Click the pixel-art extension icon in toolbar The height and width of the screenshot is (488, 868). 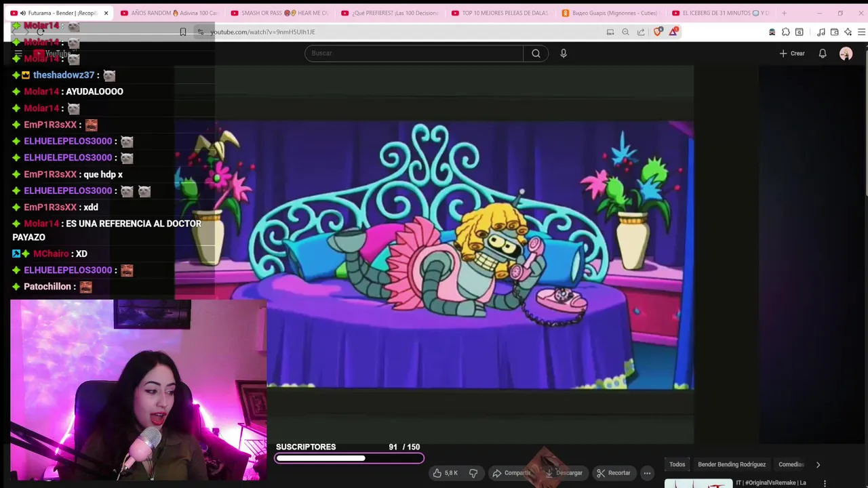[x=772, y=32]
